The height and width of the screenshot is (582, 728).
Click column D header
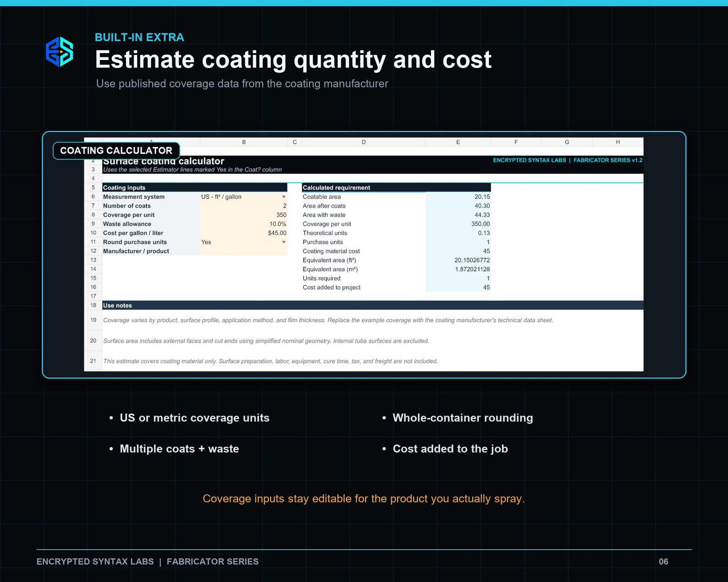364,142
